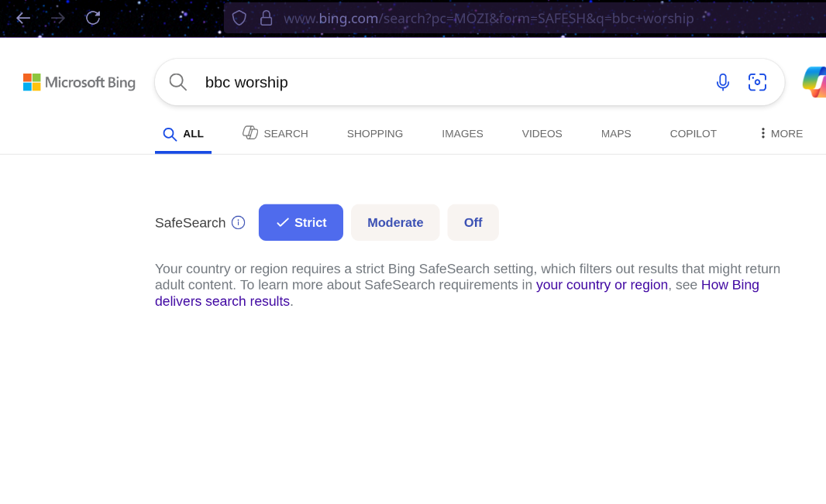This screenshot has width=826, height=504.
Task: Select Strict SafeSearch option
Action: [x=301, y=222]
